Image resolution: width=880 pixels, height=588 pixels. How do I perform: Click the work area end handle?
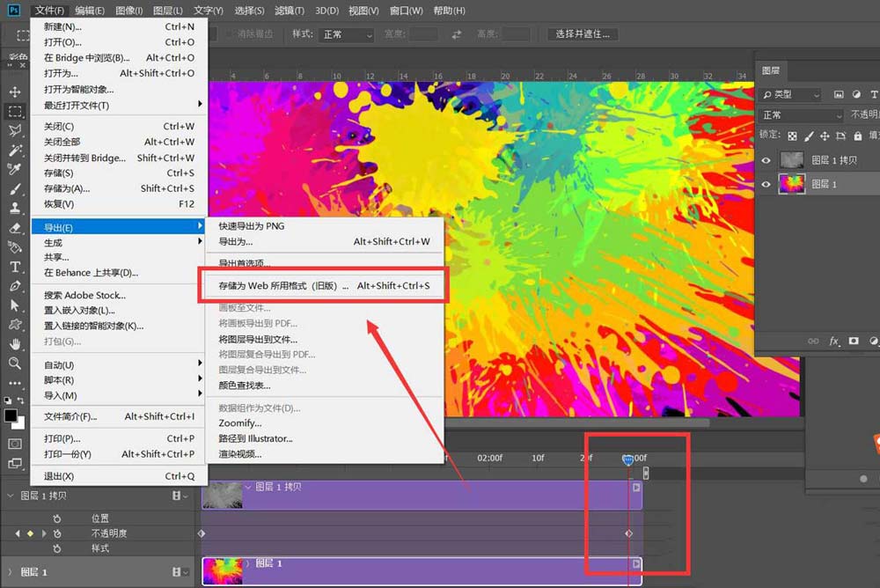click(x=646, y=473)
